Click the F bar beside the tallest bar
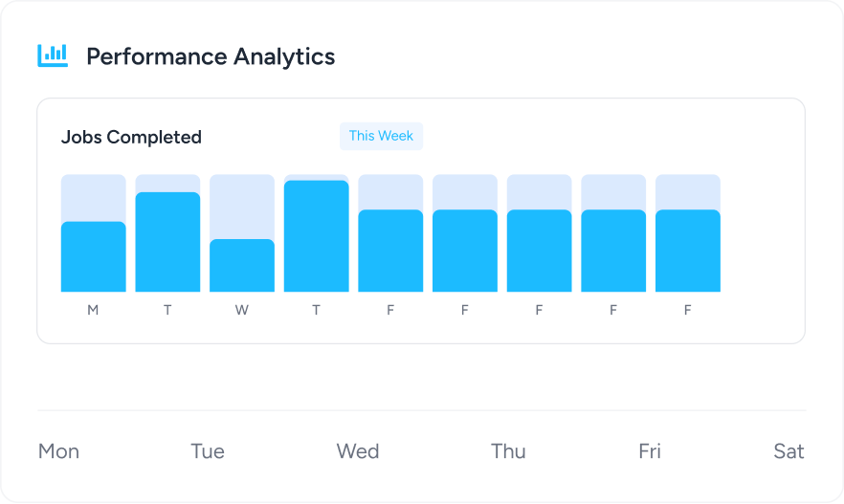This screenshot has width=844, height=504. pyautogui.click(x=390, y=251)
